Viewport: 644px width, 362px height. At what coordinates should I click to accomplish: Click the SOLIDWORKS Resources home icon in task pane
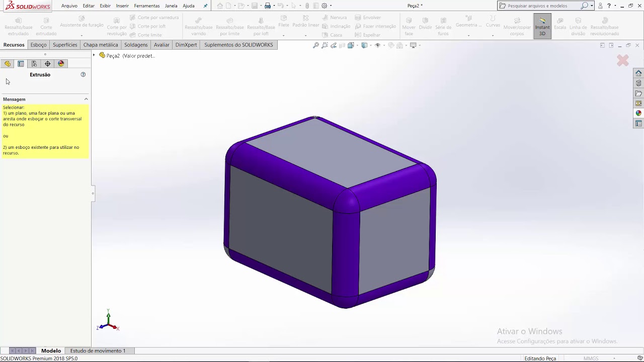pyautogui.click(x=638, y=73)
